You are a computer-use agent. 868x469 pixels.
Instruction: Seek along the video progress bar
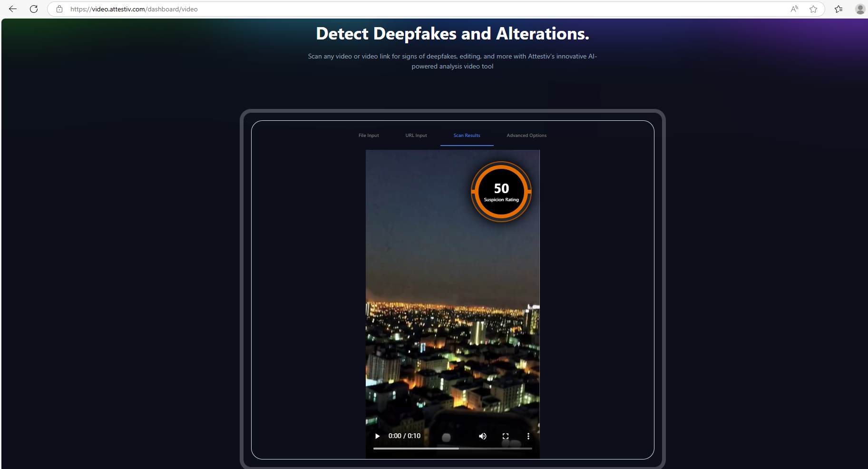[x=453, y=449]
